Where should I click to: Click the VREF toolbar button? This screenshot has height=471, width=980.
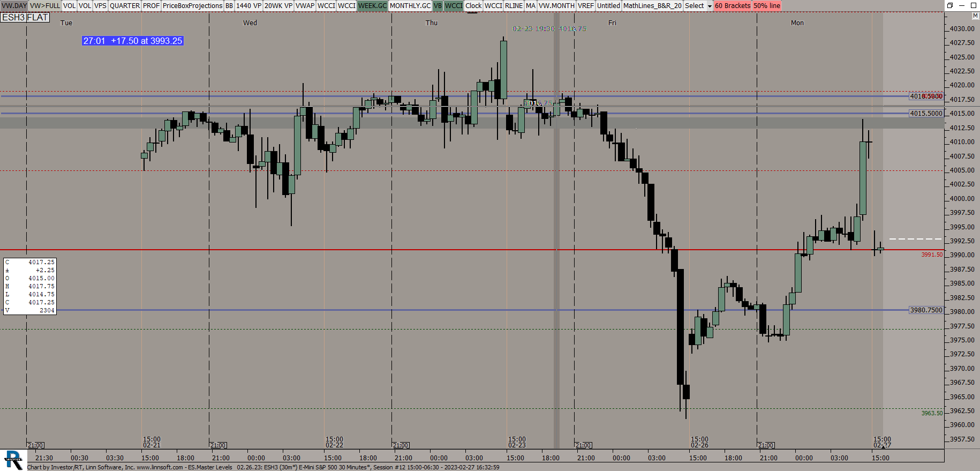click(x=586, y=5)
